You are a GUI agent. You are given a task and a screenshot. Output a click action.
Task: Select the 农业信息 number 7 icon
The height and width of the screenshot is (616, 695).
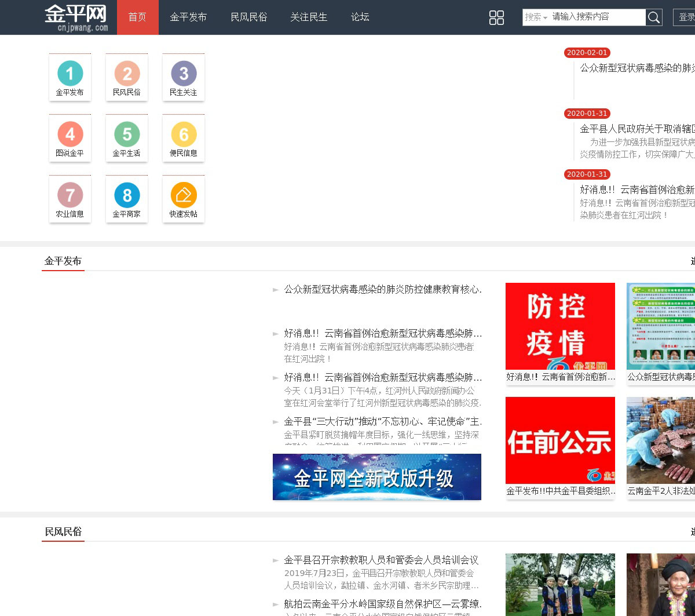pyautogui.click(x=70, y=196)
